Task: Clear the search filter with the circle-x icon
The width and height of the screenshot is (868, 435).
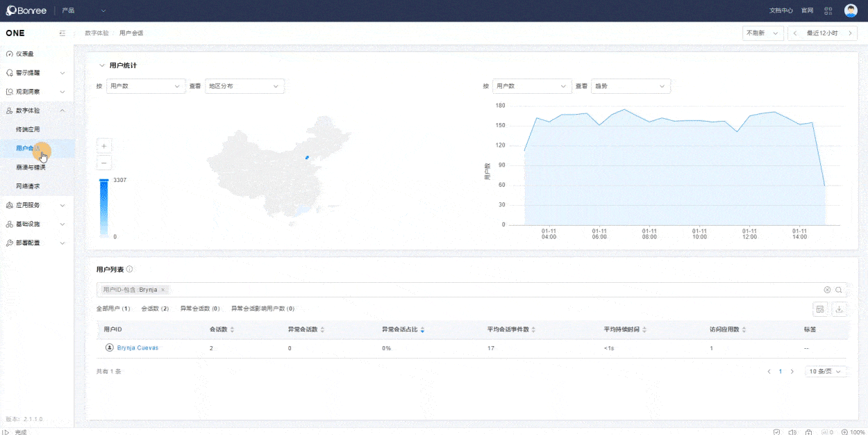Action: (827, 290)
